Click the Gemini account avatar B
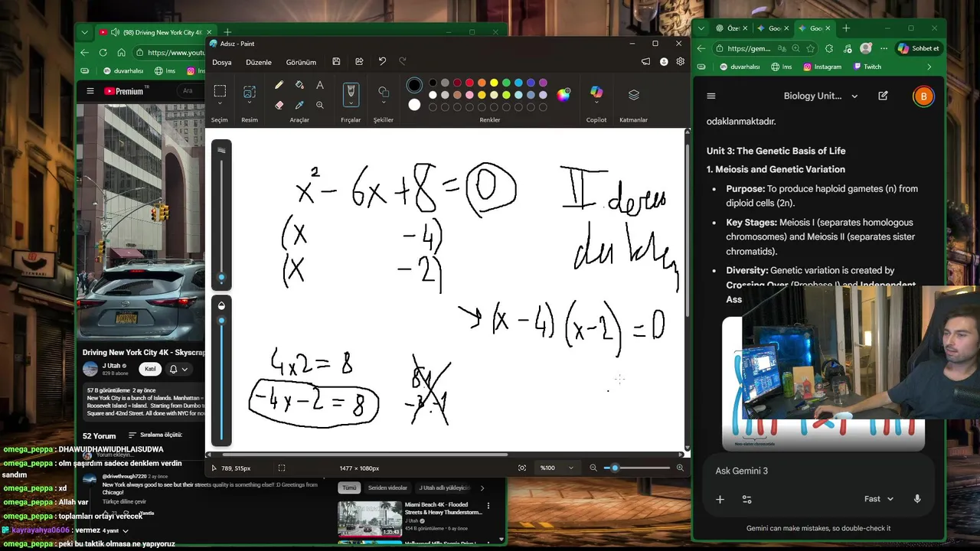Viewport: 980px width, 551px height. [x=923, y=96]
